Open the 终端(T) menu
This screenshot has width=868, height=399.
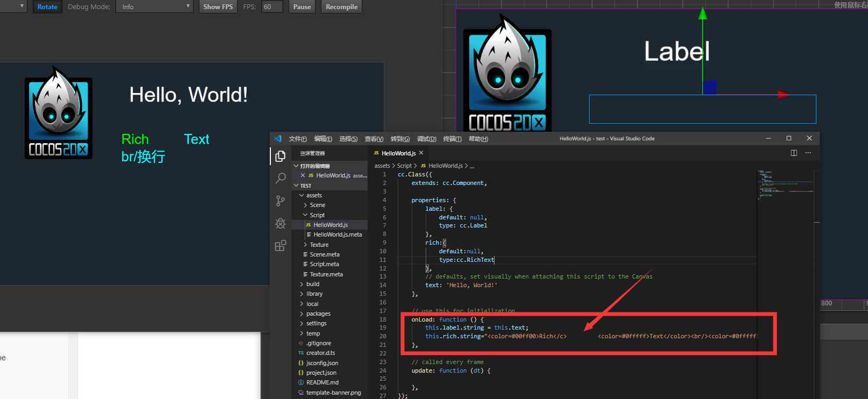pos(452,139)
